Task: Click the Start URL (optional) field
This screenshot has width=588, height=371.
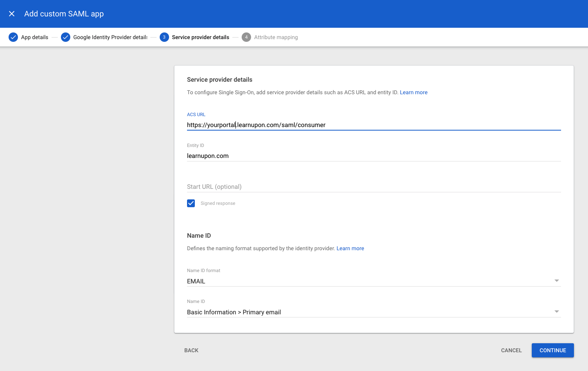Action: coord(374,187)
